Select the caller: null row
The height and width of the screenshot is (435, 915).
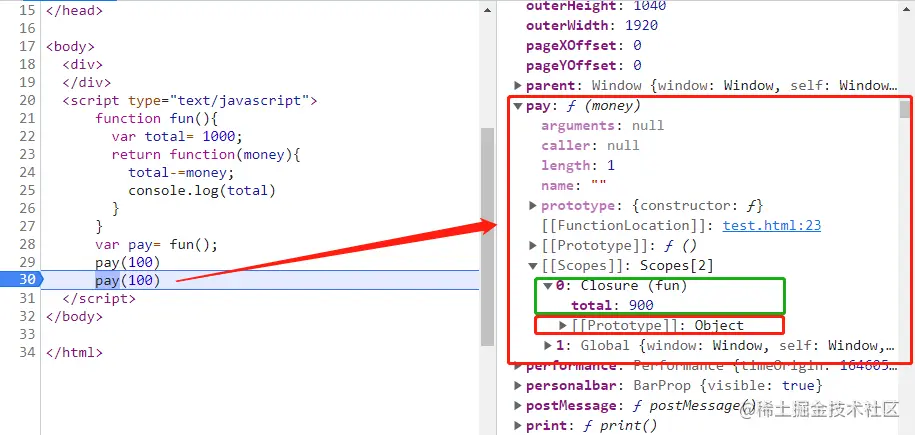pos(590,145)
